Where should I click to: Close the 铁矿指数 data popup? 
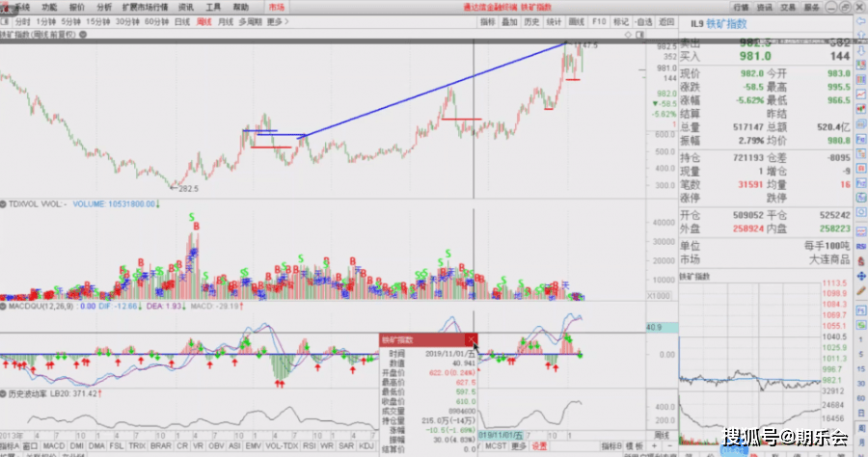471,339
